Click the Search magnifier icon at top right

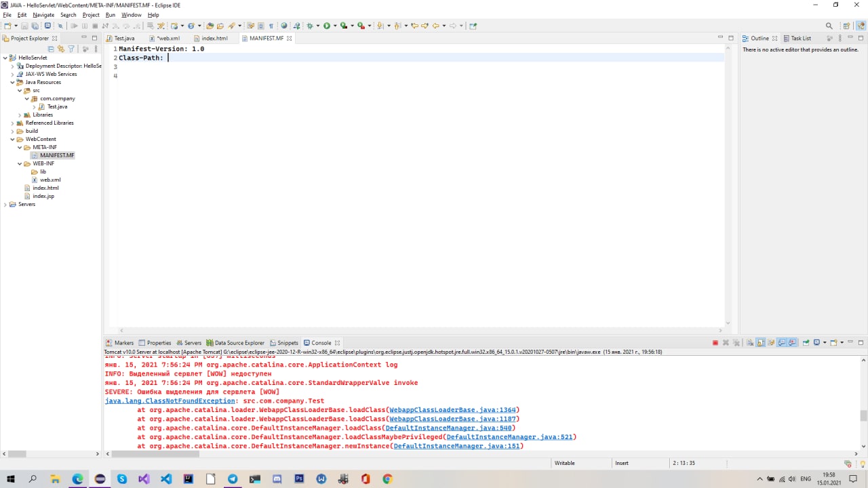tap(829, 26)
